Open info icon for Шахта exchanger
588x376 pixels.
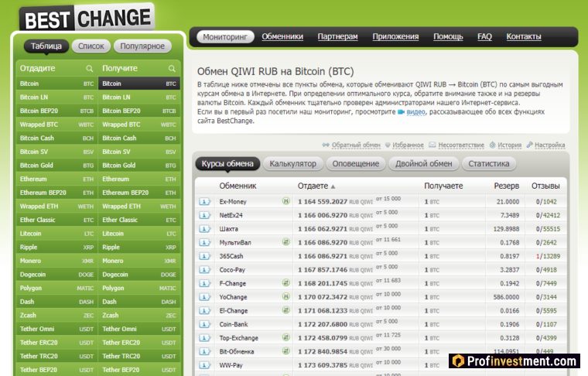coord(205,229)
